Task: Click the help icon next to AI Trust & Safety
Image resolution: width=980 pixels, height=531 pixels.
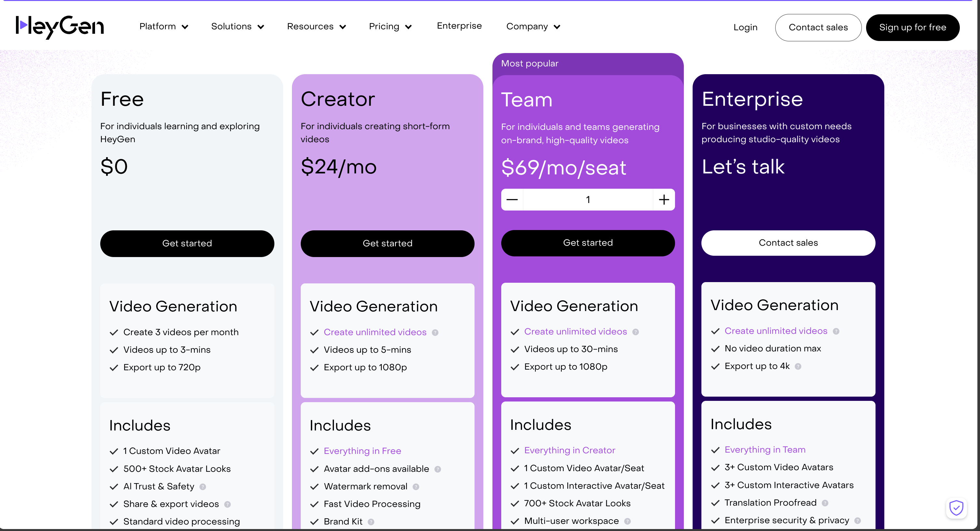Action: point(203,487)
